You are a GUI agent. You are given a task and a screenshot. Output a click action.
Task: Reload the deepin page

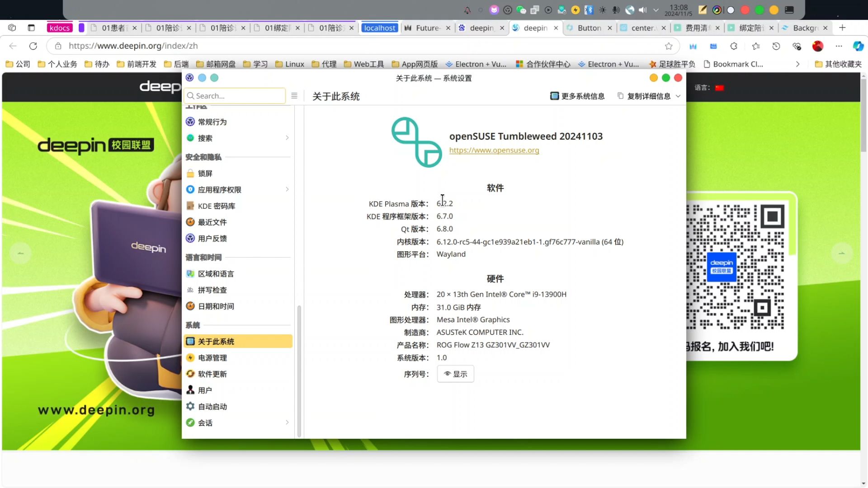pos(33,46)
